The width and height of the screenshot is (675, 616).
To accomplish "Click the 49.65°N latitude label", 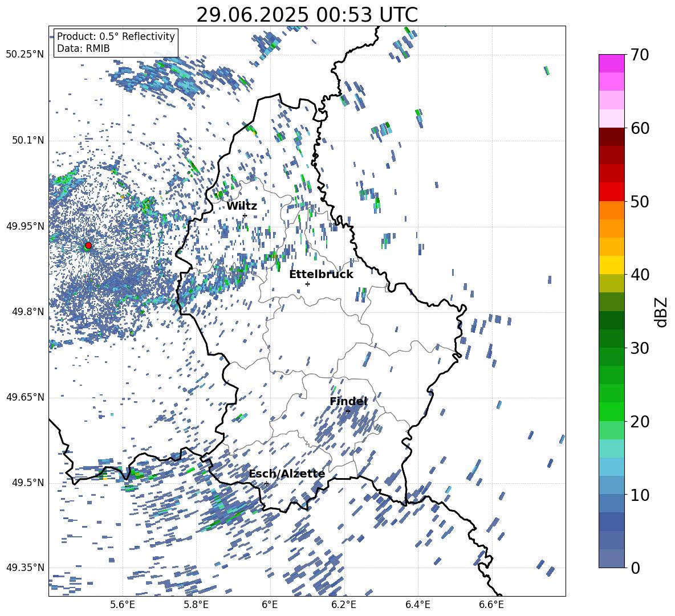I will point(25,397).
